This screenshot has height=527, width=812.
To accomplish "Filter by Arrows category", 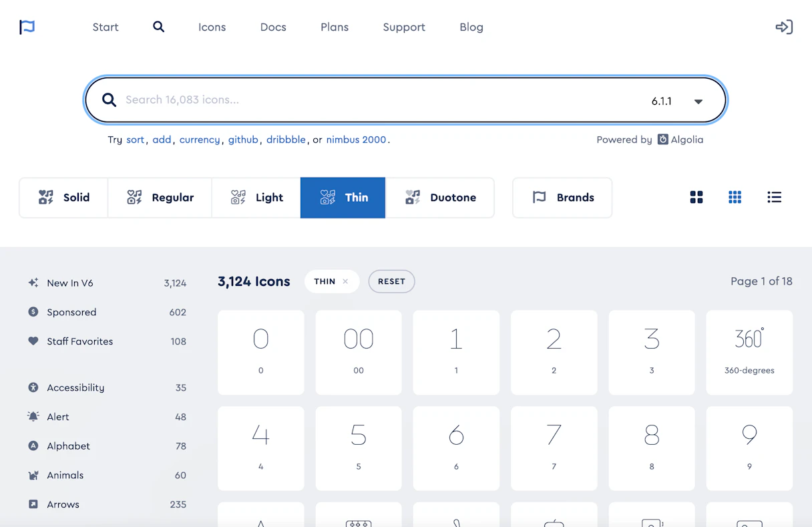I will point(107,504).
